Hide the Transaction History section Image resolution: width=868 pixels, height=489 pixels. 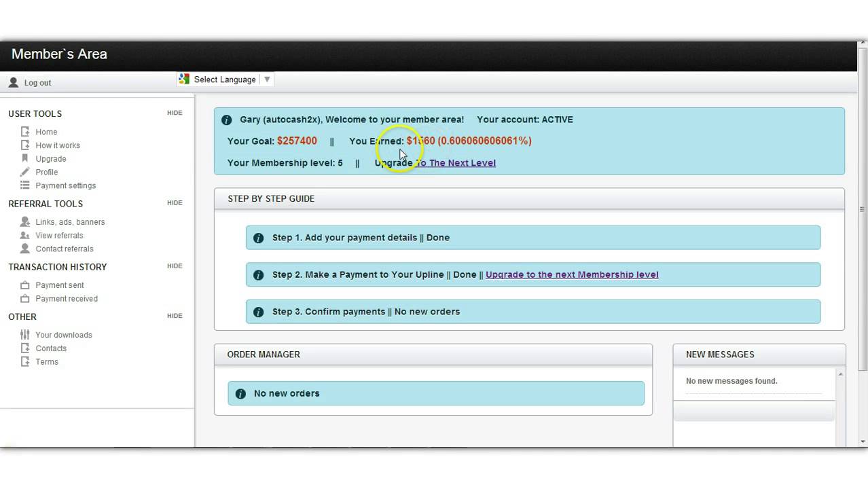tap(175, 266)
